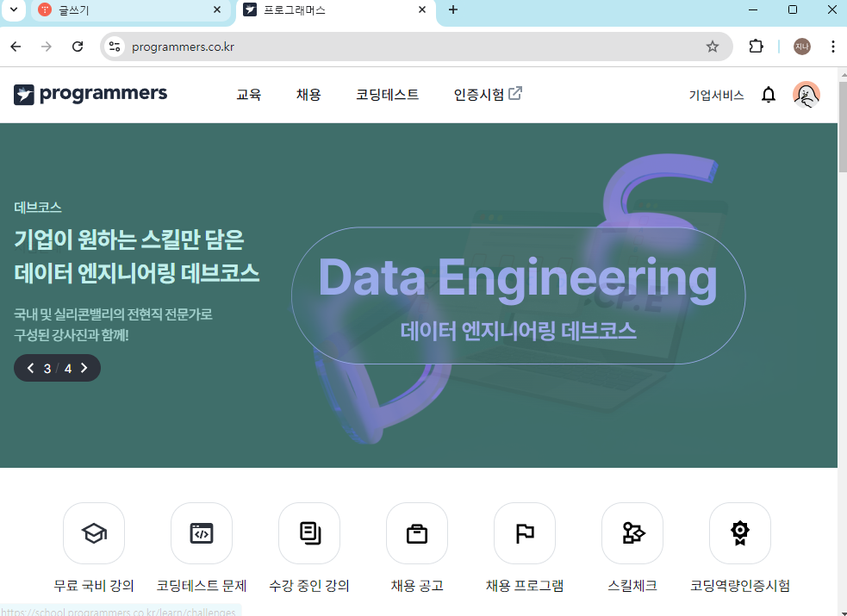Open the 코딩테스트 menu
Image resolution: width=847 pixels, height=616 pixels.
coord(387,95)
